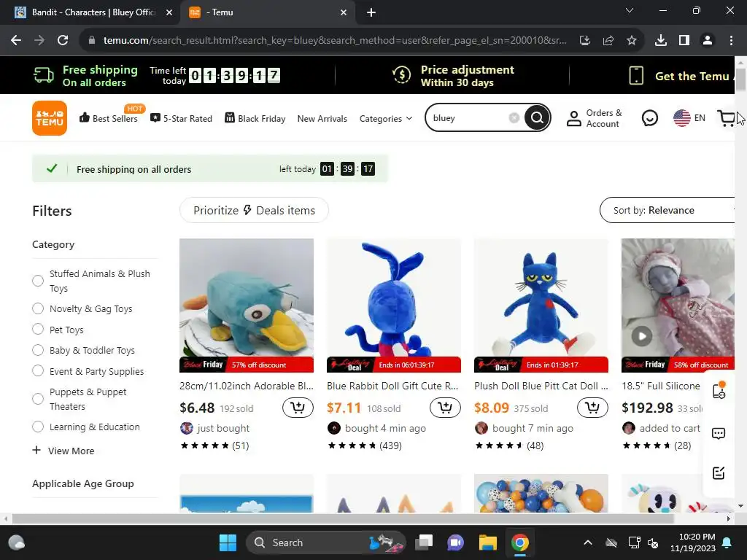
Task: Open the Plush Doll Blue Pitt Cat title
Action: [x=541, y=386]
